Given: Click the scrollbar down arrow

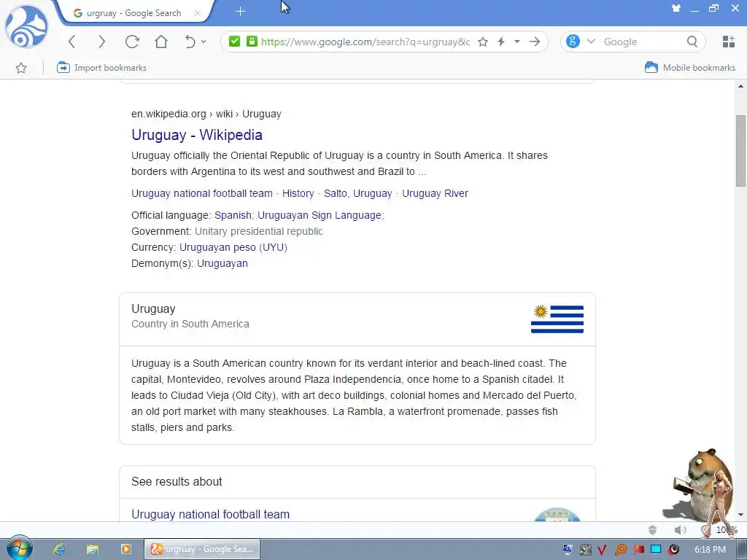Looking at the screenshot, I should [x=741, y=515].
